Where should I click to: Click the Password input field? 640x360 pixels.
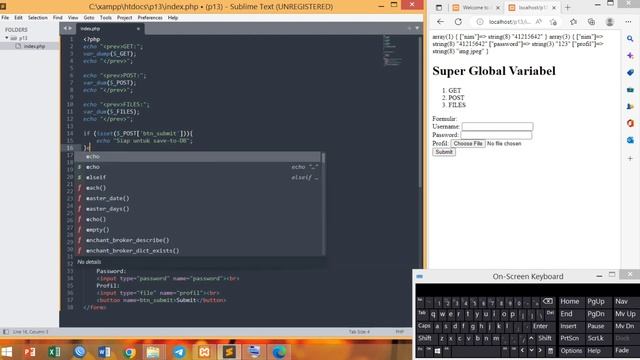496,135
